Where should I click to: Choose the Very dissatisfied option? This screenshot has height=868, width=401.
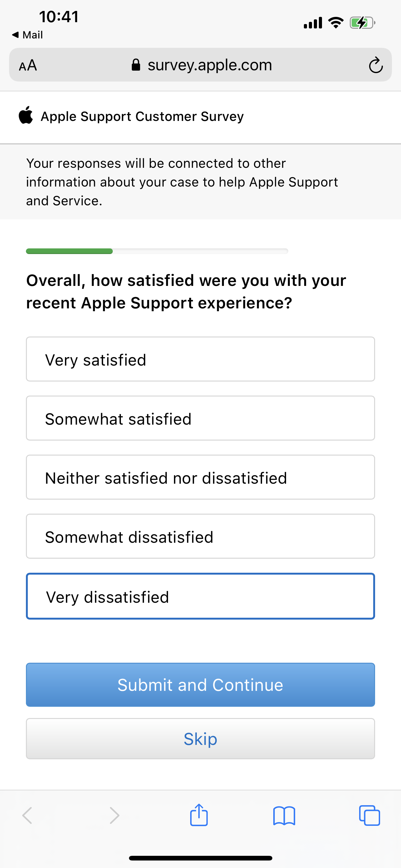click(200, 596)
